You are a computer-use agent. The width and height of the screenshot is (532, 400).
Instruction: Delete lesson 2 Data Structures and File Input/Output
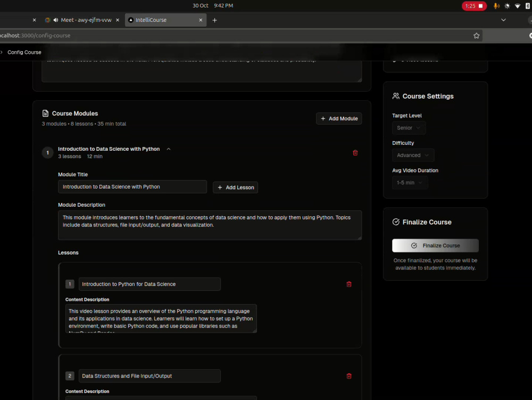pos(349,376)
